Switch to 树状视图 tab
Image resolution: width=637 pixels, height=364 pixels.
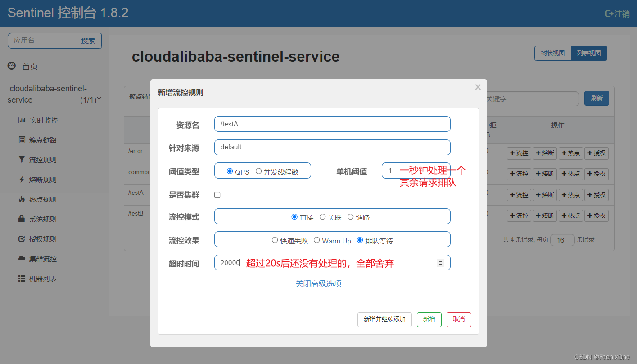(552, 53)
